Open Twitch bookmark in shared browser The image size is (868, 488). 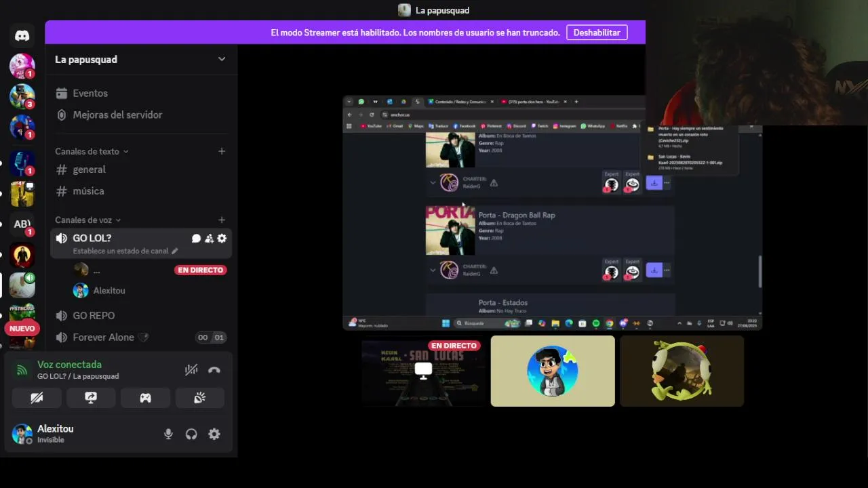pos(540,126)
